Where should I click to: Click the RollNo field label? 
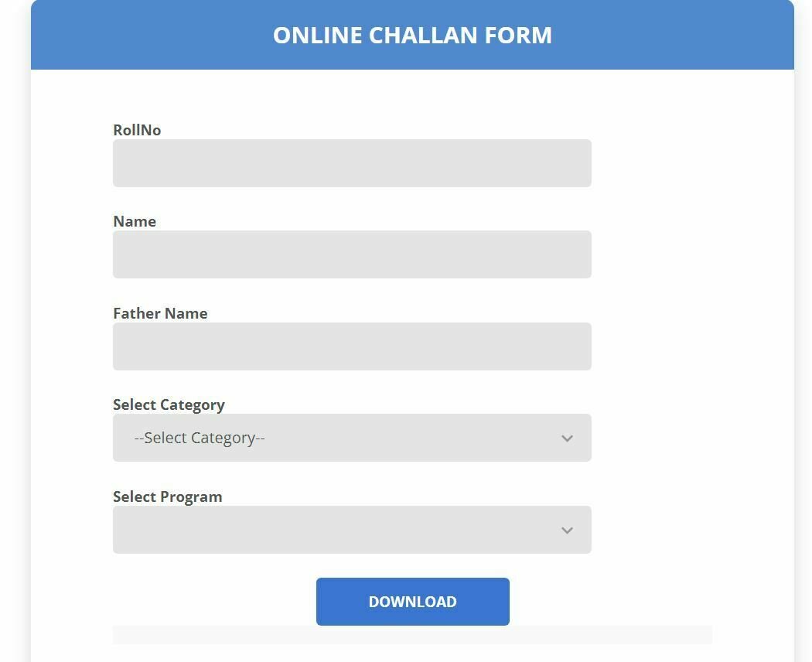point(137,130)
